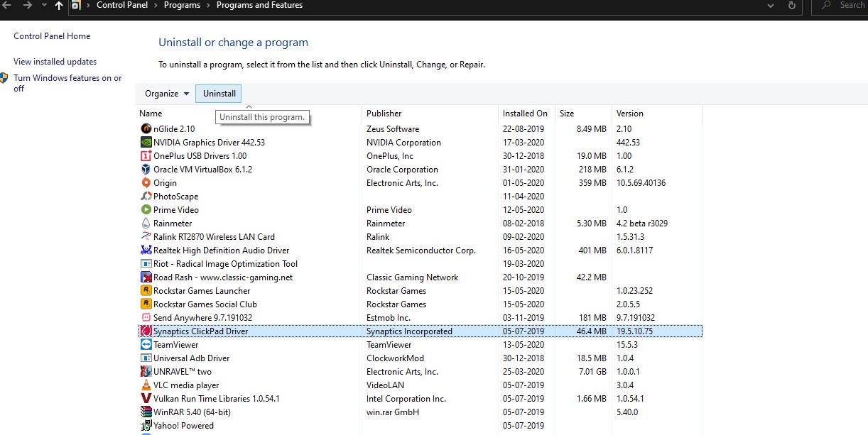
Task: Click the Programs breadcrumb in address bar
Action: [x=182, y=5]
